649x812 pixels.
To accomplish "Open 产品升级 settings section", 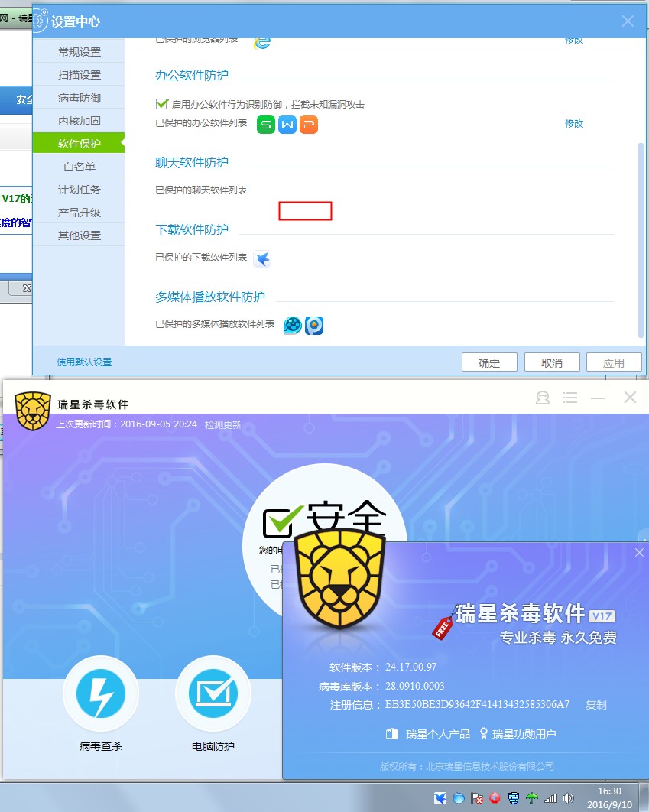I will click(x=80, y=212).
